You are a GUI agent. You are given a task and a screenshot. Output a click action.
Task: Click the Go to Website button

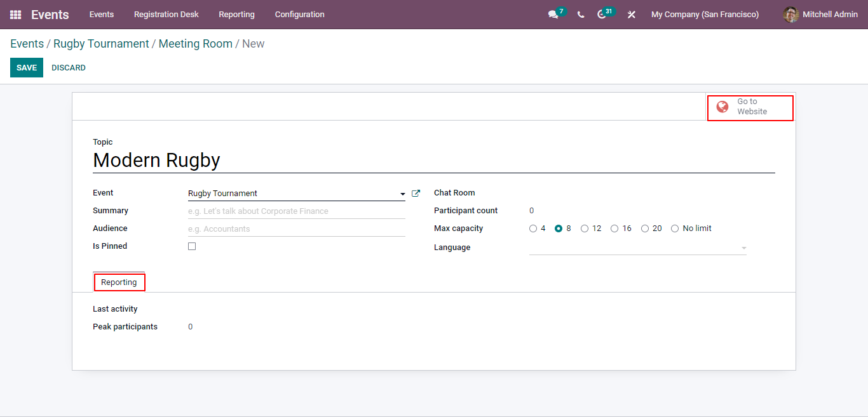click(750, 107)
